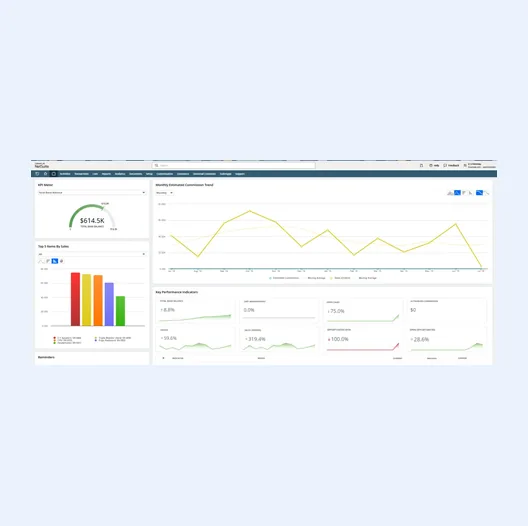Open the 319.4% Sales Orders KPI card
Screen dimensions: 528x526
279,340
